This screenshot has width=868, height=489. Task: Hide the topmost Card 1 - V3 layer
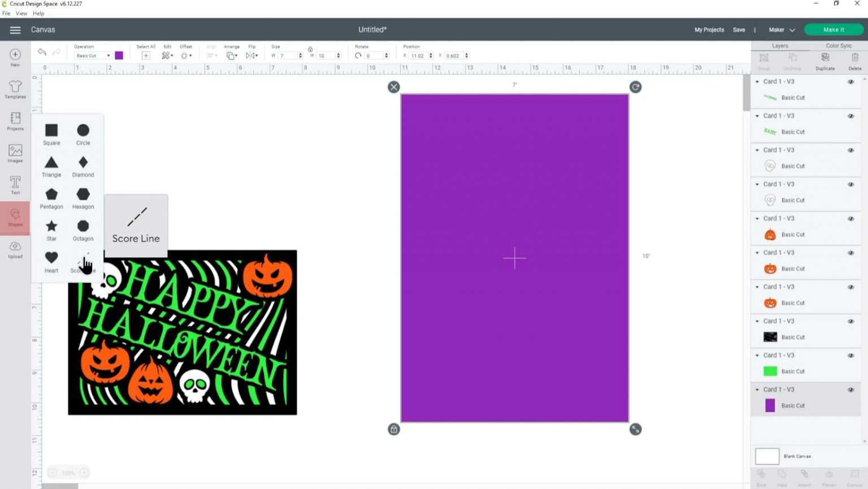click(x=850, y=82)
